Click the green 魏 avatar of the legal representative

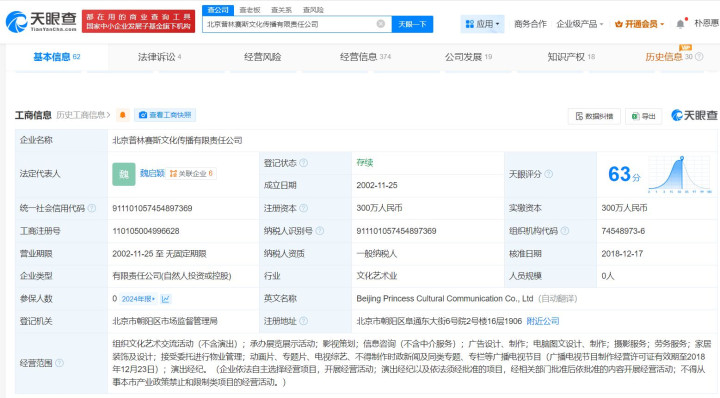click(x=124, y=174)
